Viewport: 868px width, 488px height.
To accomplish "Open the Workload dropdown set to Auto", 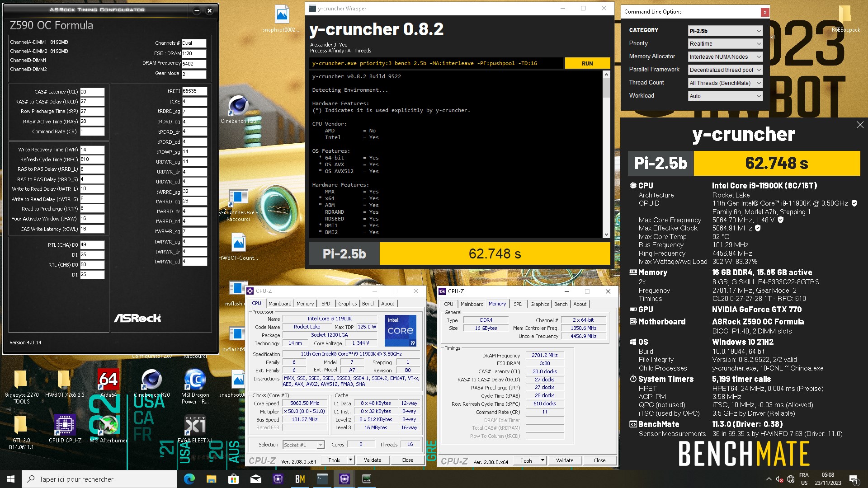I will pos(725,96).
